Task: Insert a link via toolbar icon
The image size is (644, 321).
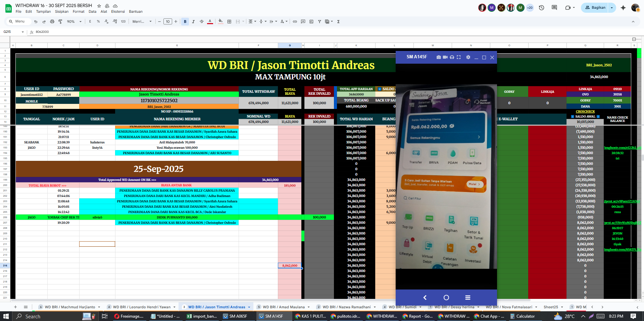Action: click(295, 21)
